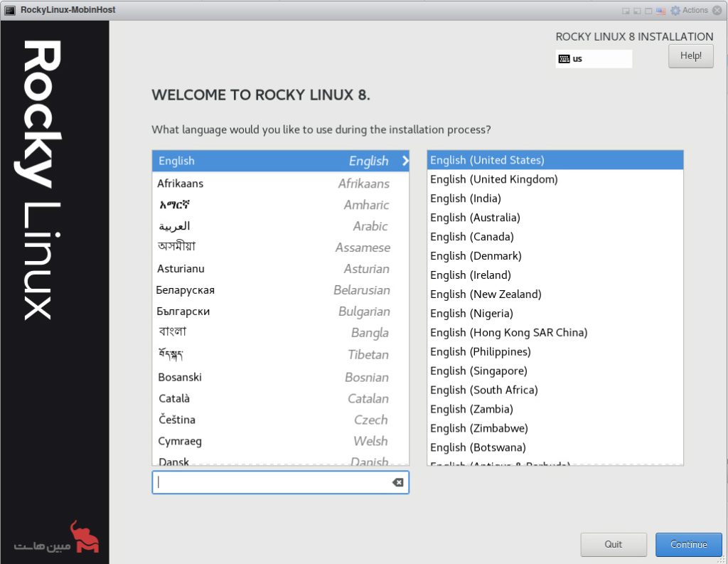Choose Bosanski in the language list
Screen dimensions: 728x564
tap(280, 377)
